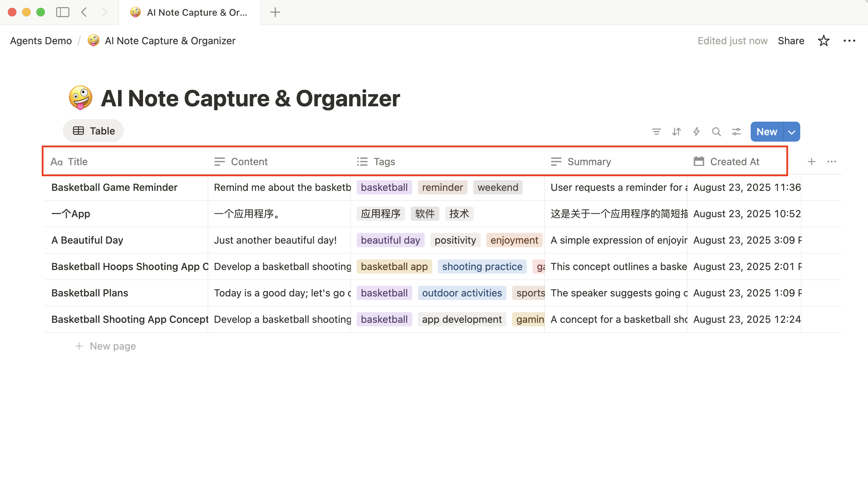Go to Agents Demo breadcrumb
Viewport: 868px width, 493px height.
41,41
